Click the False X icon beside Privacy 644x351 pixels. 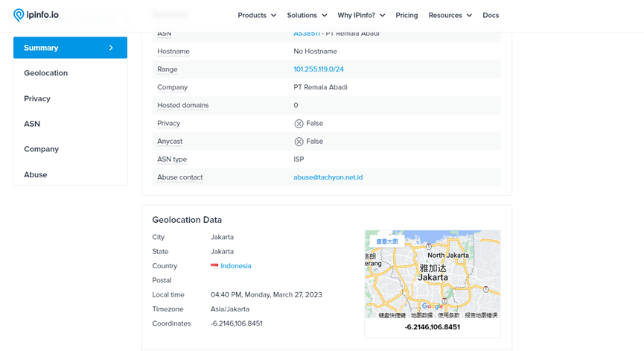coord(299,124)
